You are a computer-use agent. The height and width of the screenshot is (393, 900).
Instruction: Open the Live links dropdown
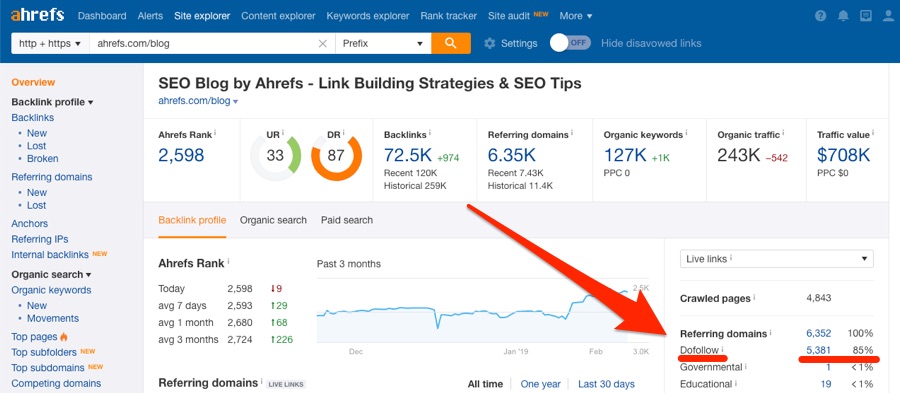click(x=777, y=259)
